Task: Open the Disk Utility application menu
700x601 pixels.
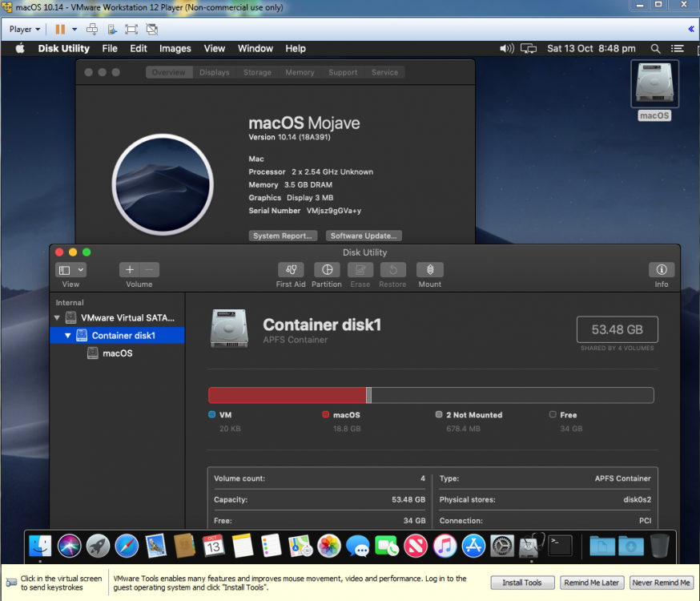Action: point(63,48)
